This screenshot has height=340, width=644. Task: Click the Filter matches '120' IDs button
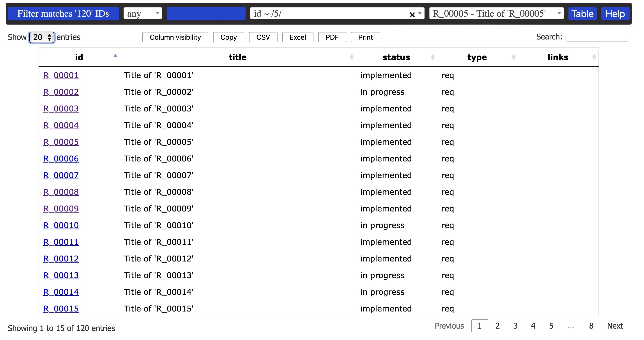(x=63, y=14)
